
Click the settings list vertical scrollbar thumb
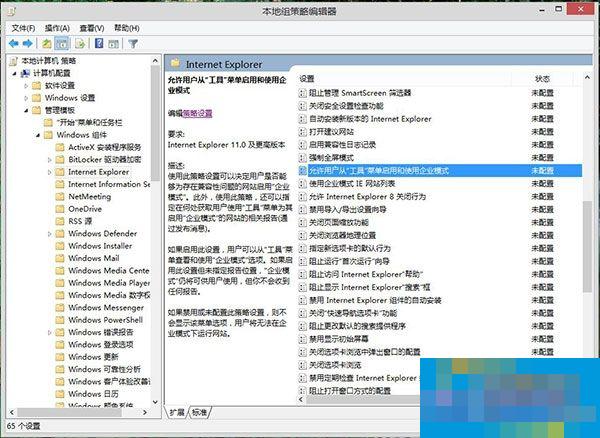pos(587,247)
